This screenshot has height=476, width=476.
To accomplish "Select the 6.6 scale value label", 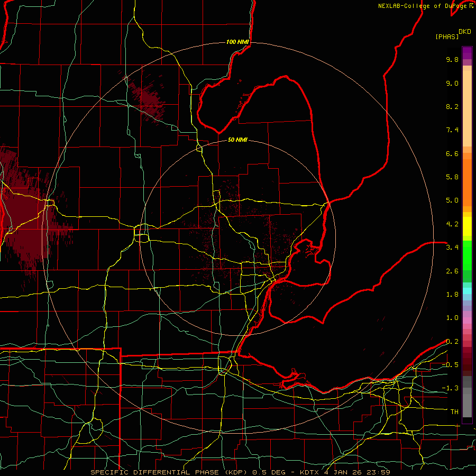I will (x=452, y=153).
